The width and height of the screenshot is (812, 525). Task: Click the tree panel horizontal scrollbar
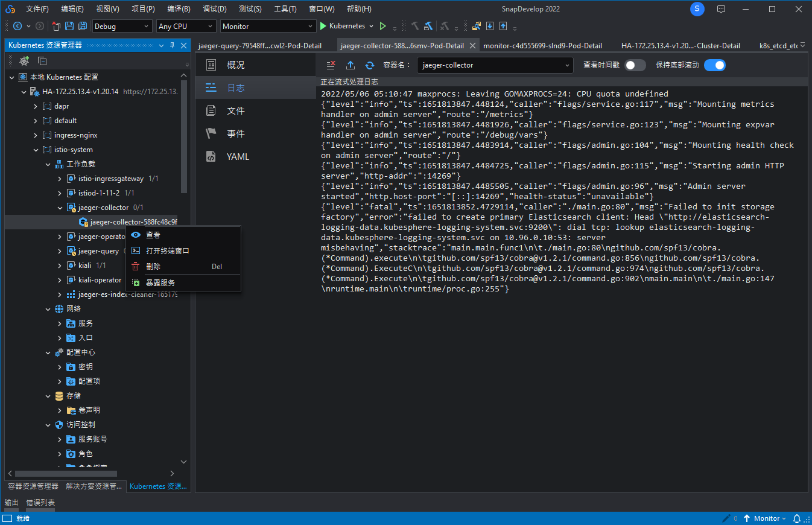66,474
